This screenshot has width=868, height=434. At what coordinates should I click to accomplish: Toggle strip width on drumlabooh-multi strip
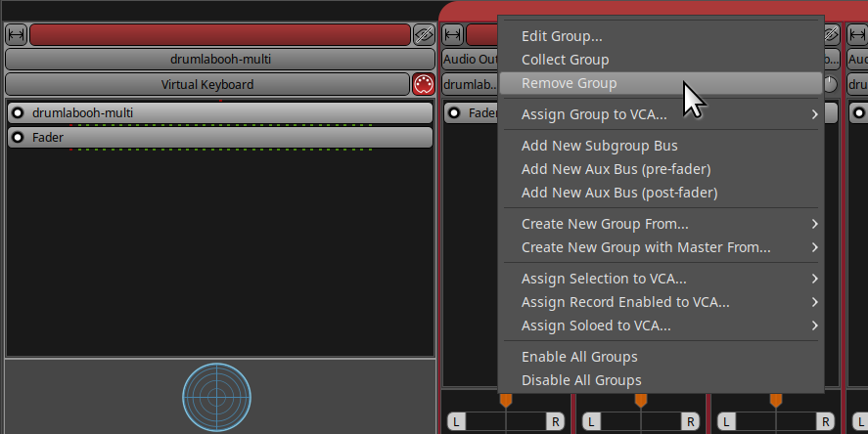pyautogui.click(x=17, y=34)
